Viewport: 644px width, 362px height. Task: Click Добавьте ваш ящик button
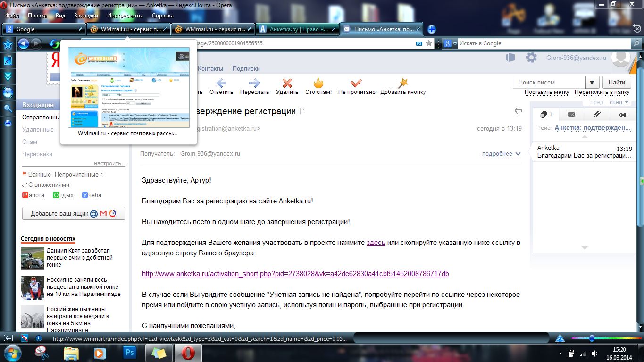click(73, 213)
